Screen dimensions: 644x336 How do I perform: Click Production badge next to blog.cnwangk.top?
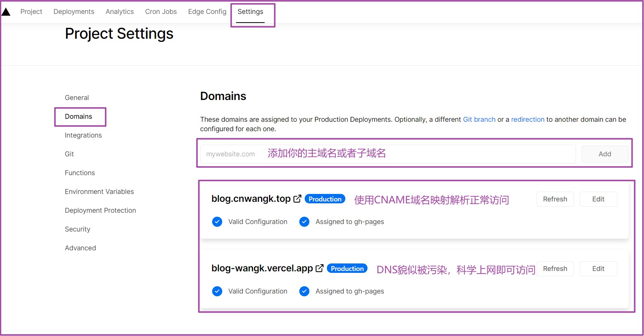(x=325, y=199)
